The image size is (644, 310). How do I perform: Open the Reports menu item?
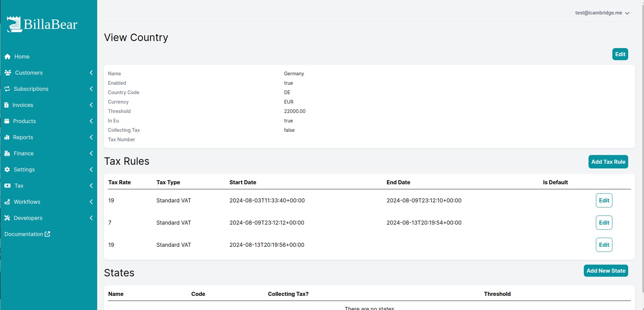click(x=23, y=137)
